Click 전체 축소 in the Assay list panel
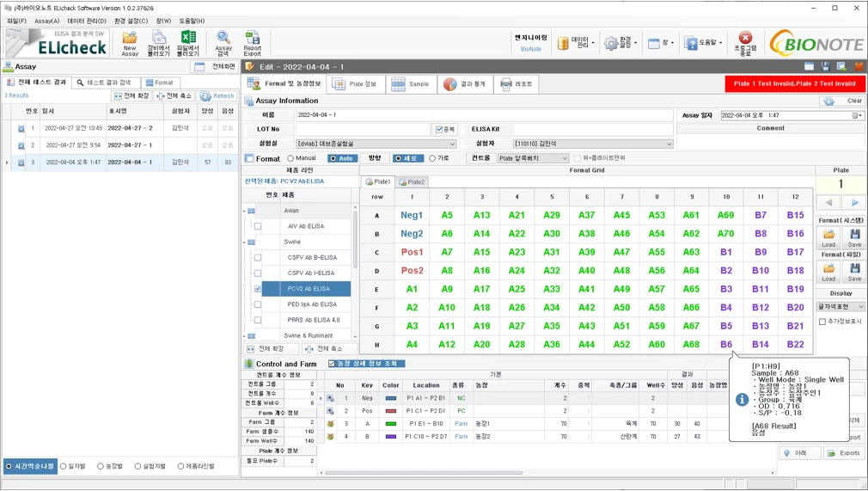This screenshot has width=868, height=491. coord(174,95)
